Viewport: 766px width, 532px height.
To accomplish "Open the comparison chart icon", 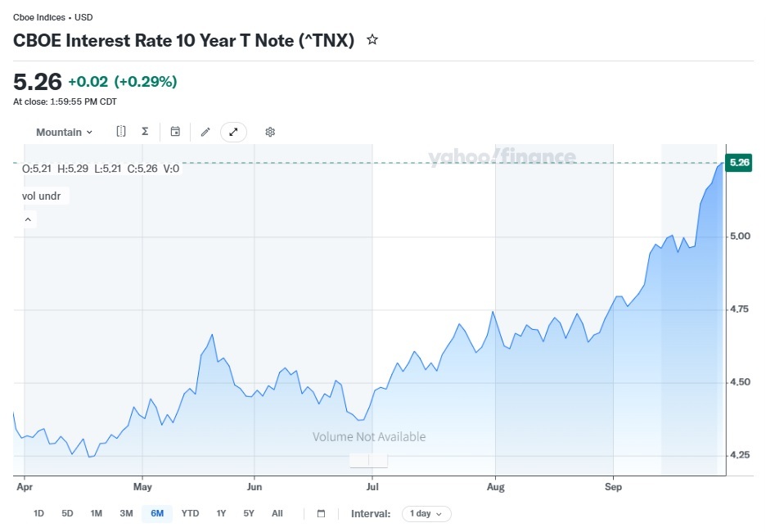I will [x=120, y=132].
